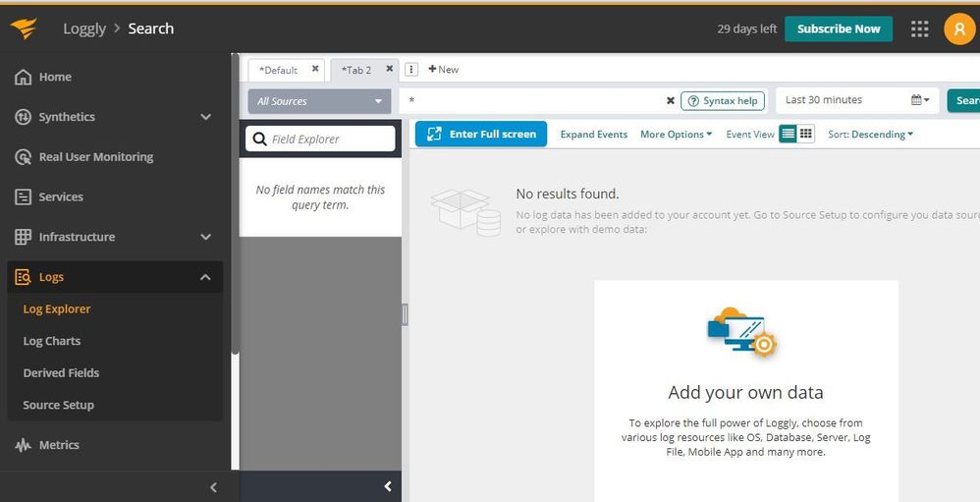Open the user profile avatar
This screenshot has height=502, width=980.
click(958, 28)
